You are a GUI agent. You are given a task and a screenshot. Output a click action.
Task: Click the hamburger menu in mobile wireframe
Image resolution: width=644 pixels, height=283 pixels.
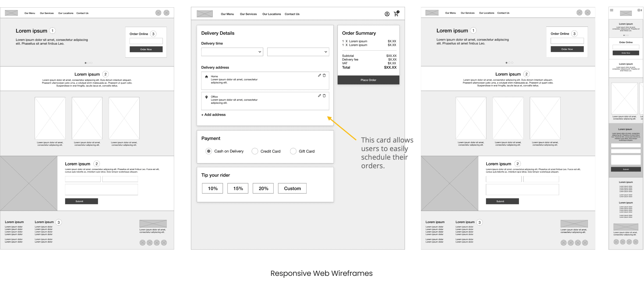coord(612,10)
